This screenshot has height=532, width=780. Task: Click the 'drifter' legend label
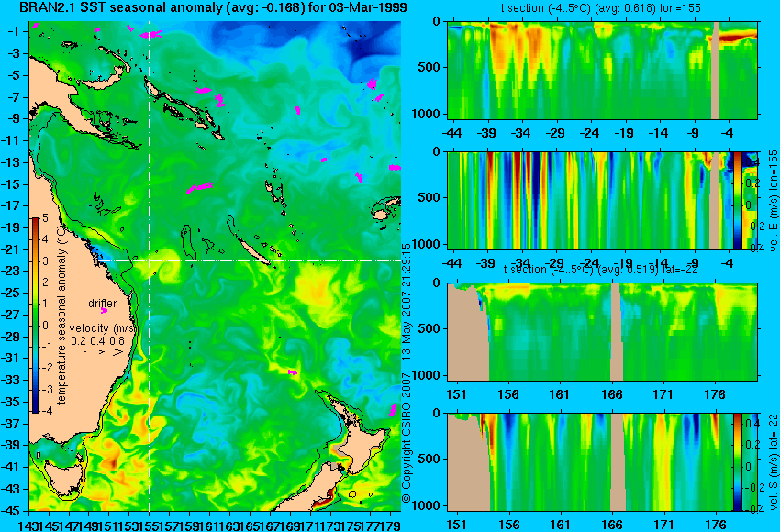coord(103,303)
